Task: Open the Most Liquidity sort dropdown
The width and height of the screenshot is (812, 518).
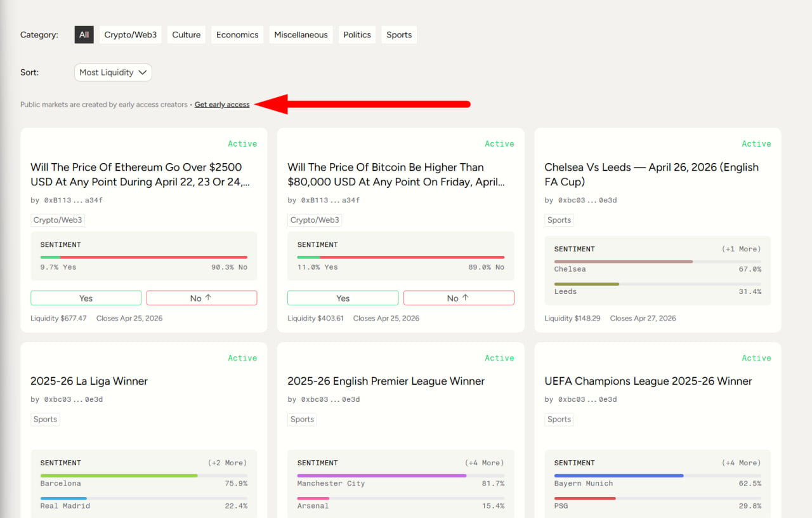Action: [x=113, y=72]
